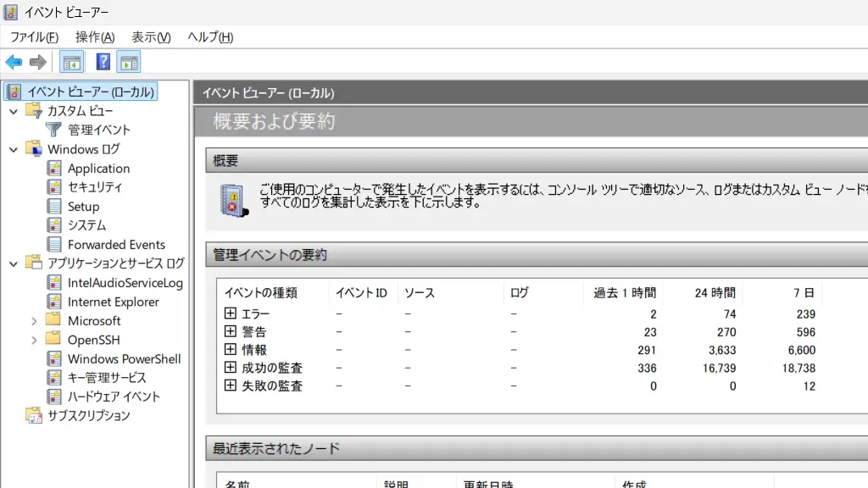Collapse the カスタム ビュー tree node
868x488 pixels.
(x=13, y=111)
